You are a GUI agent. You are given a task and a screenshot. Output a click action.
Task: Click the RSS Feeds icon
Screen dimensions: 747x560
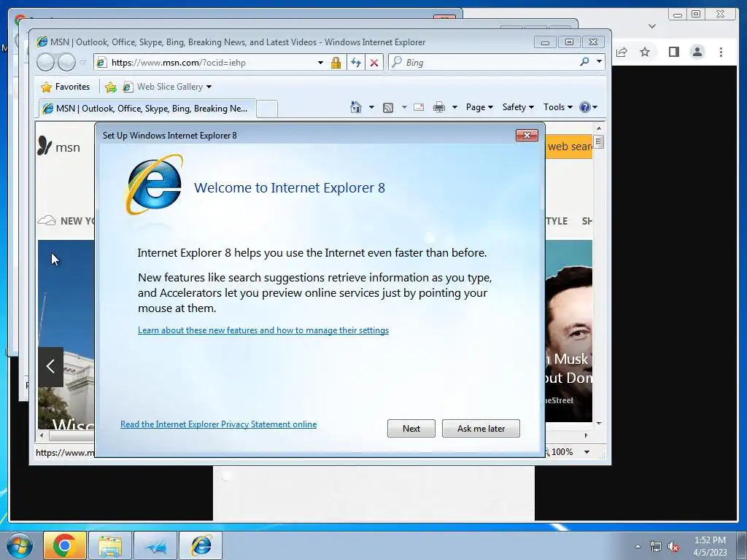388,108
